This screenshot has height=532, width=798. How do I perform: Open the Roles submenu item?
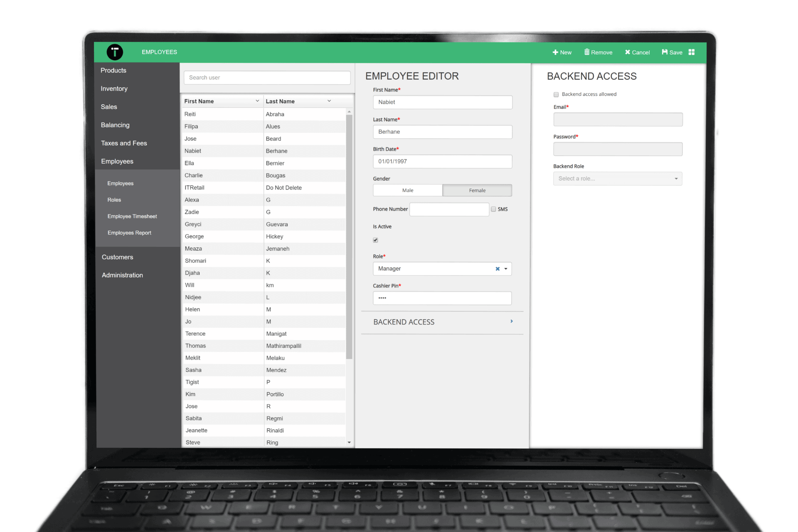click(114, 200)
